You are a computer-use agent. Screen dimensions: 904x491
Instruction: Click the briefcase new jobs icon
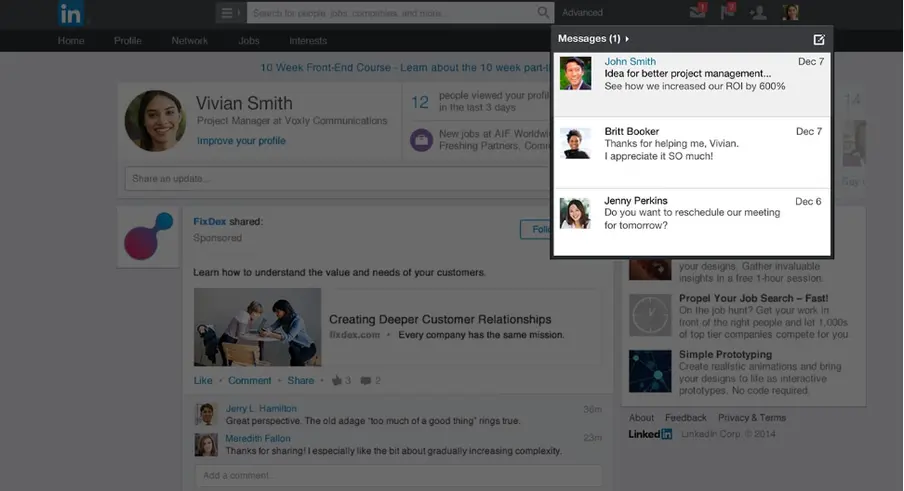(x=421, y=140)
